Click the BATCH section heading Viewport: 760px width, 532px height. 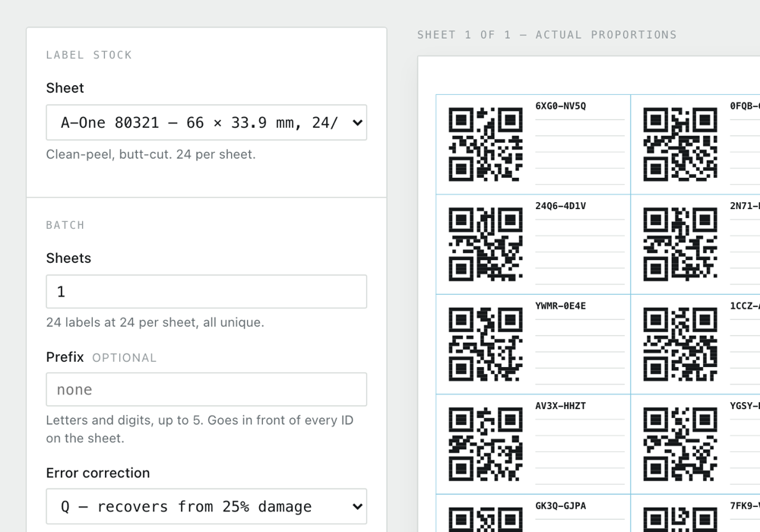coord(65,225)
